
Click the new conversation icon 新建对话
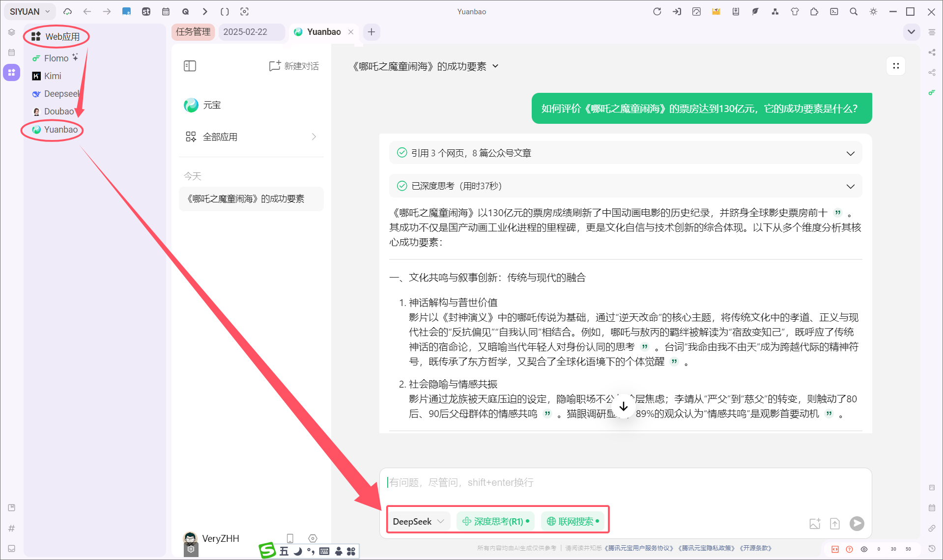point(294,66)
